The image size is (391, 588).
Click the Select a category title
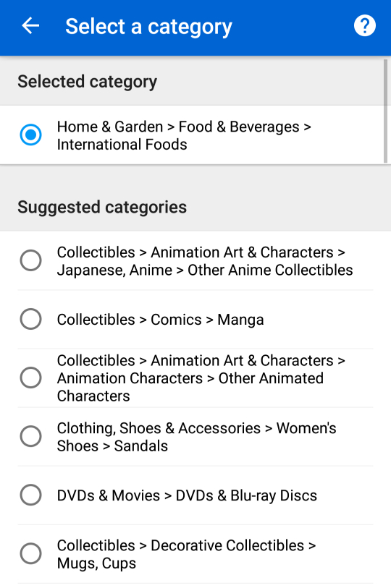tap(148, 27)
